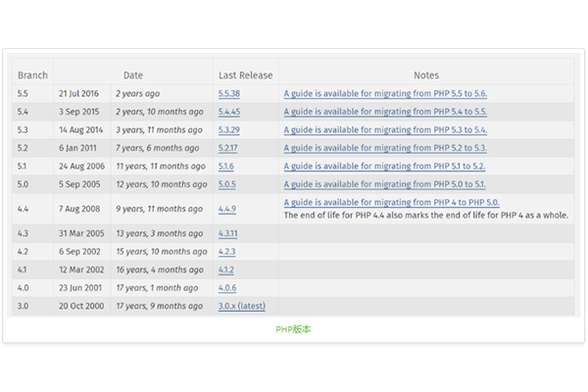Viewport: 588px width, 392px height.
Task: Open the 5.1.6 release link
Action: coord(226,167)
